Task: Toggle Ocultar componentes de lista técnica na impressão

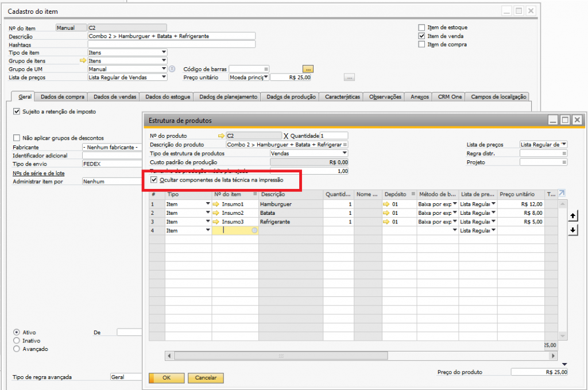Action: [x=153, y=180]
